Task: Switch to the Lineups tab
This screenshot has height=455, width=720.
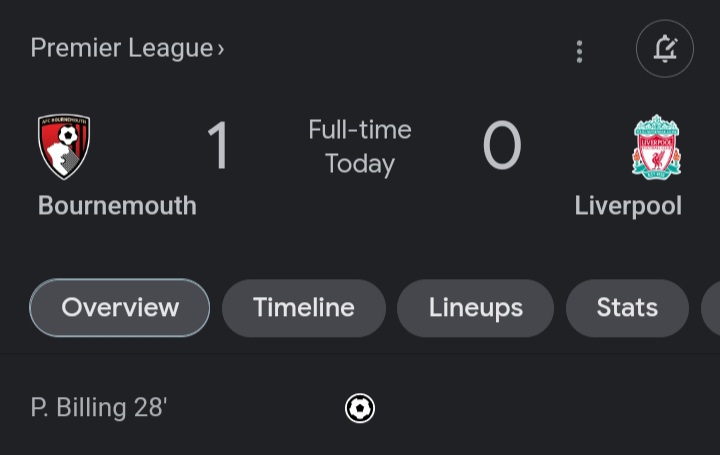Action: (475, 308)
